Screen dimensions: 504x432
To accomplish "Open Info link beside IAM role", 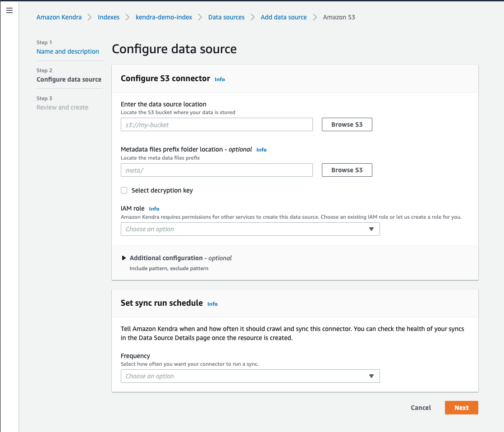I will point(154,209).
